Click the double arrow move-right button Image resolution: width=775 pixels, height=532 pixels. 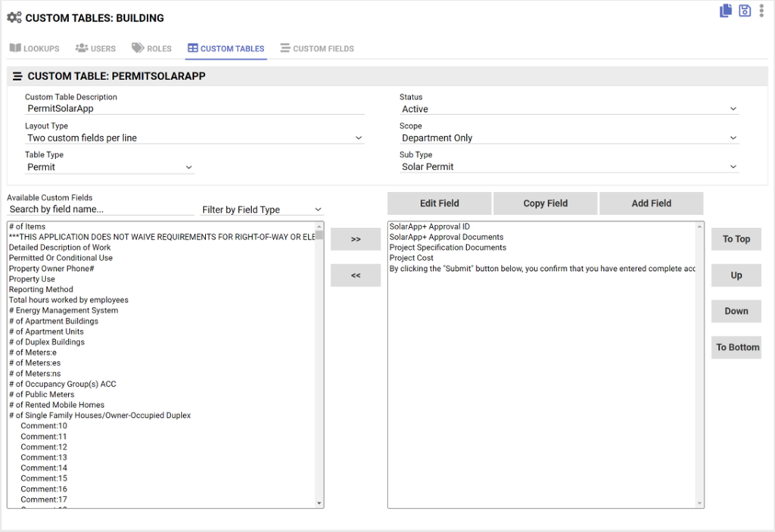click(x=355, y=238)
